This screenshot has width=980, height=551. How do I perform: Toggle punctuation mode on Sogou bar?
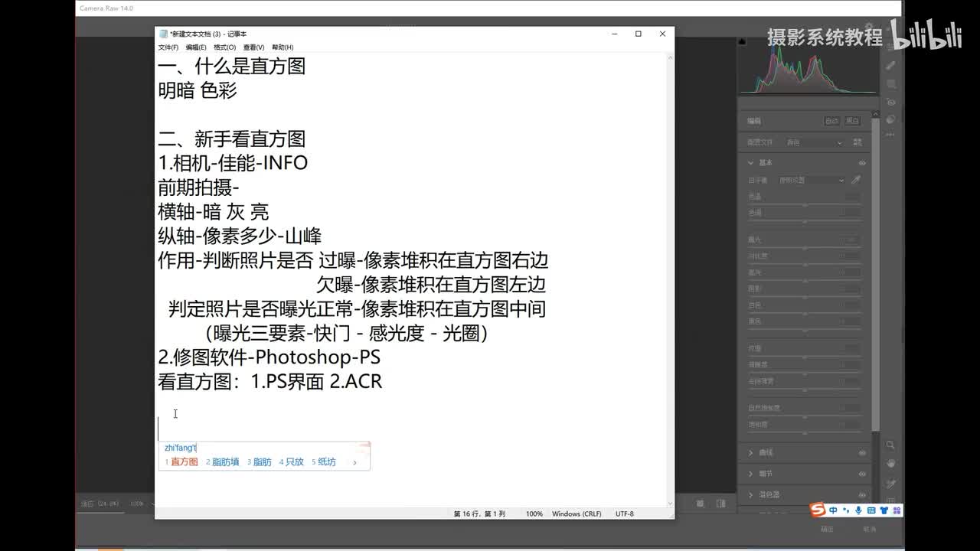[846, 510]
